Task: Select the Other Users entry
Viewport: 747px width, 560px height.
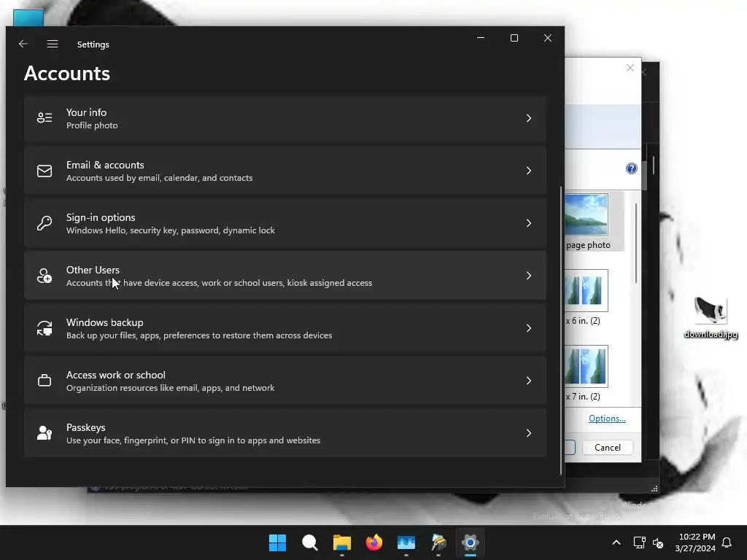Action: coord(285,276)
